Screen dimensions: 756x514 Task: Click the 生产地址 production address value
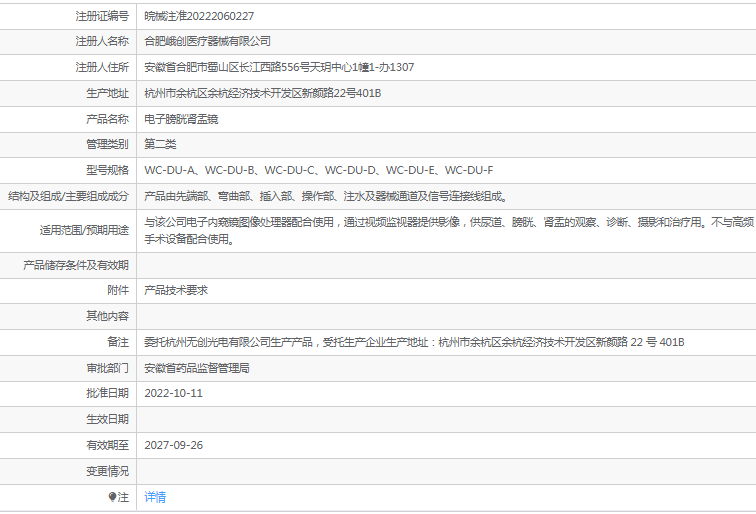coord(263,93)
